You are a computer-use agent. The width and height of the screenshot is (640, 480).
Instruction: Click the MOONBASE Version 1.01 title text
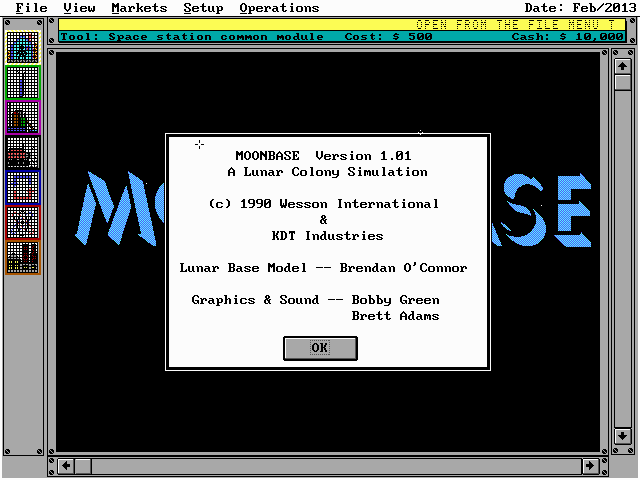click(x=323, y=156)
